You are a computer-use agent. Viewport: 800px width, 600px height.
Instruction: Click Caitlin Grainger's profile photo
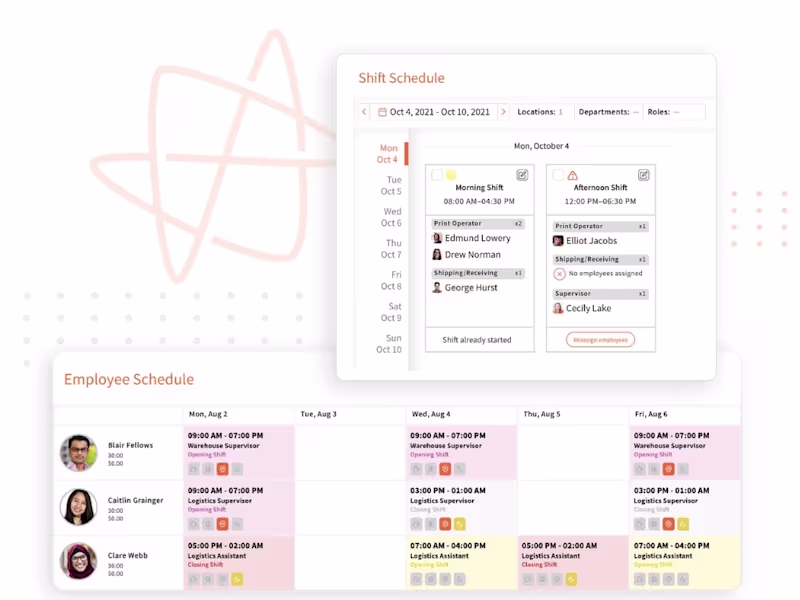tap(79, 507)
